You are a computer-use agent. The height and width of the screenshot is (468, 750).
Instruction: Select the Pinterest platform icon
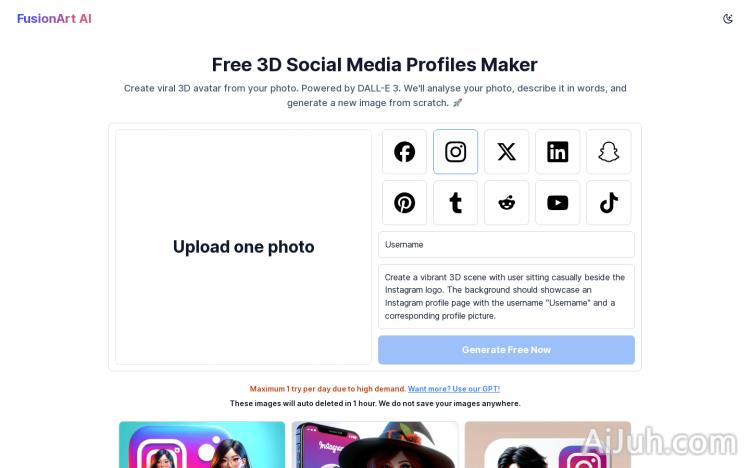click(404, 203)
